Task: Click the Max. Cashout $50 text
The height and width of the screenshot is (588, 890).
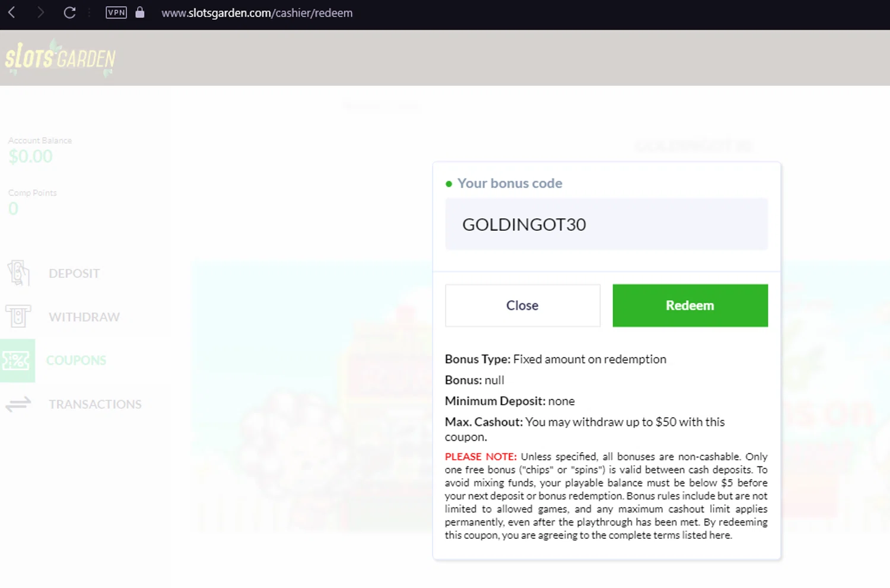Action: 585,429
